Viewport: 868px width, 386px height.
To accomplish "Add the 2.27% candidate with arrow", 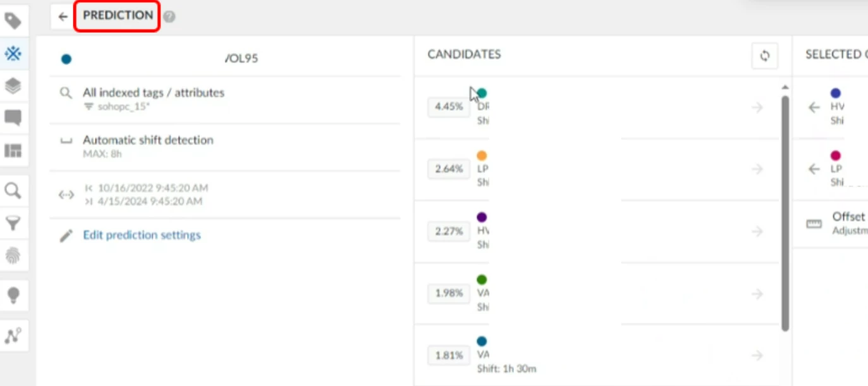I will [757, 232].
